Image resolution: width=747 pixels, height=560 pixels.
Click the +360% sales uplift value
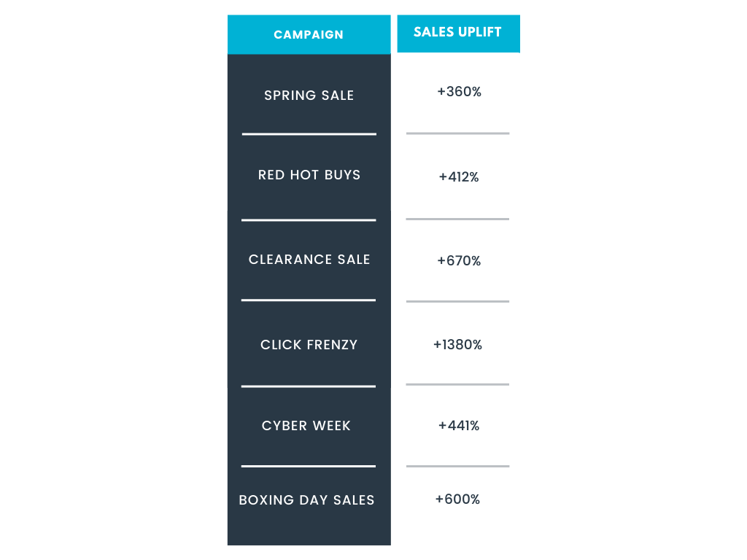point(460,91)
